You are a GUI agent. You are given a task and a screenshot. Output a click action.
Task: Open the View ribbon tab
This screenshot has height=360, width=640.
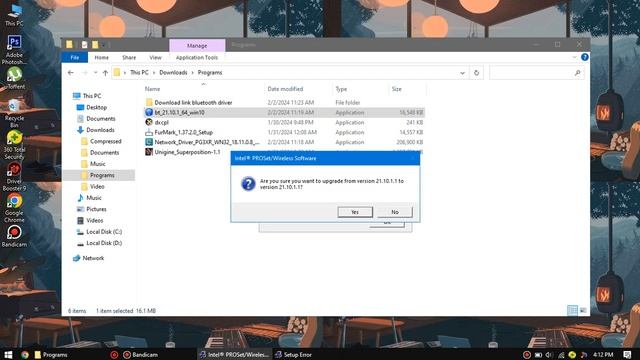tap(156, 58)
